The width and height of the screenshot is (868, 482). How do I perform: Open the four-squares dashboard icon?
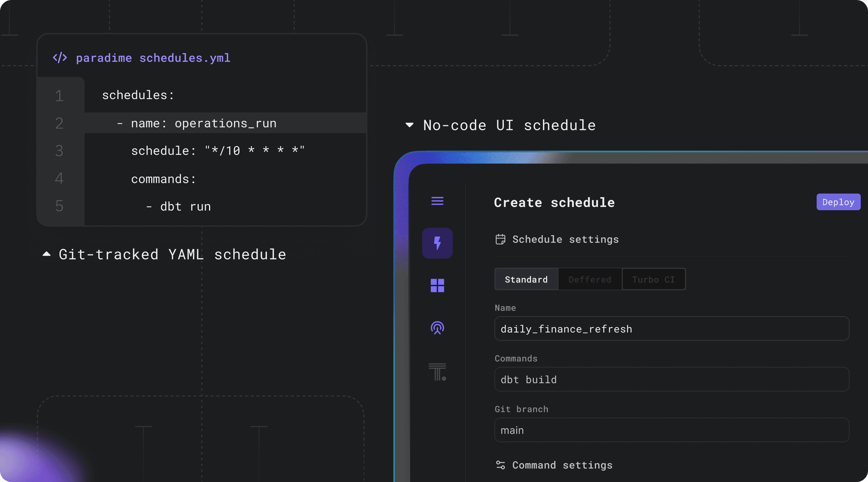pyautogui.click(x=437, y=286)
